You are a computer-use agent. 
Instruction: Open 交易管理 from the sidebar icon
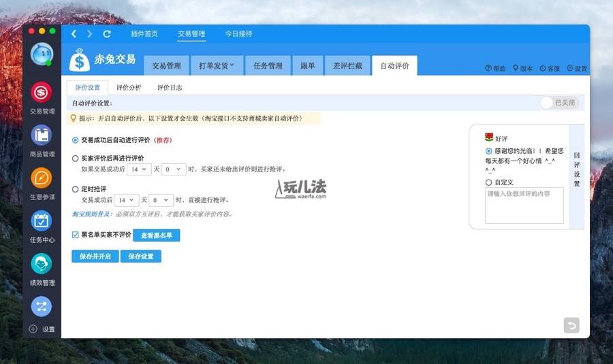[x=41, y=93]
